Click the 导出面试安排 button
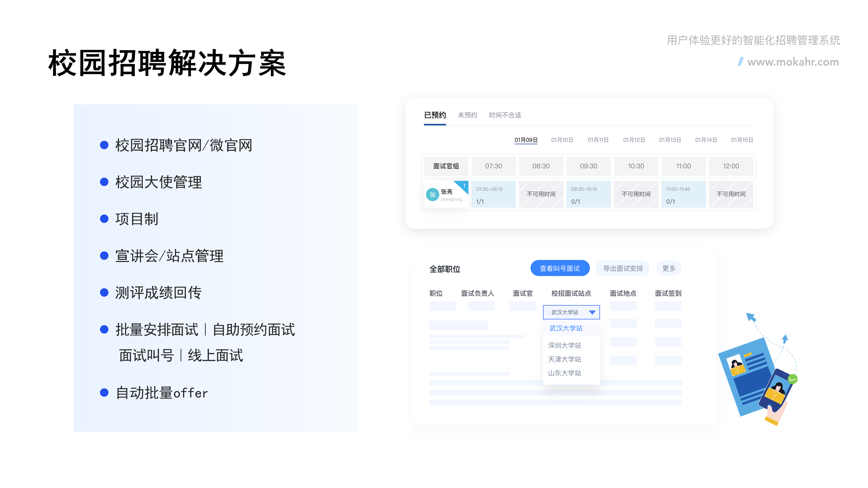 (623, 268)
